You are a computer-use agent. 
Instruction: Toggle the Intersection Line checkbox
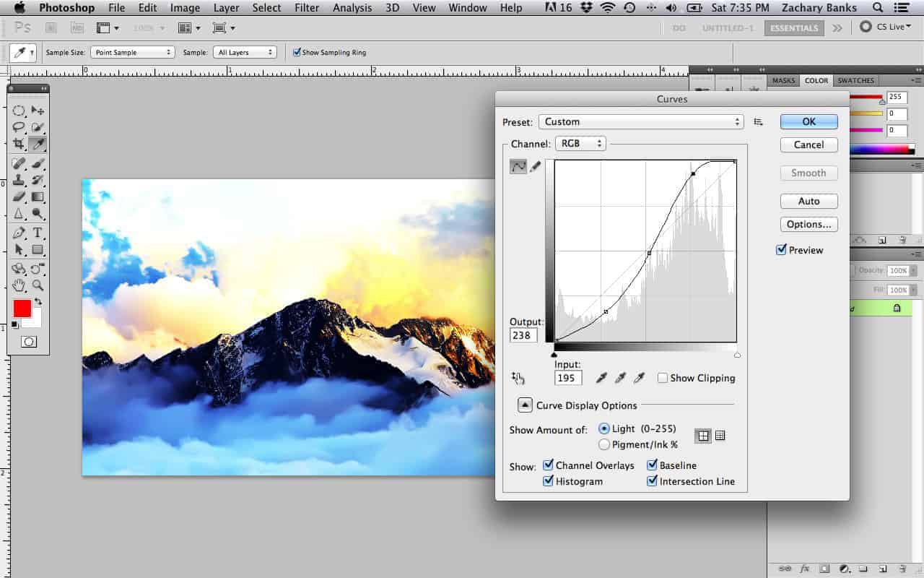653,481
